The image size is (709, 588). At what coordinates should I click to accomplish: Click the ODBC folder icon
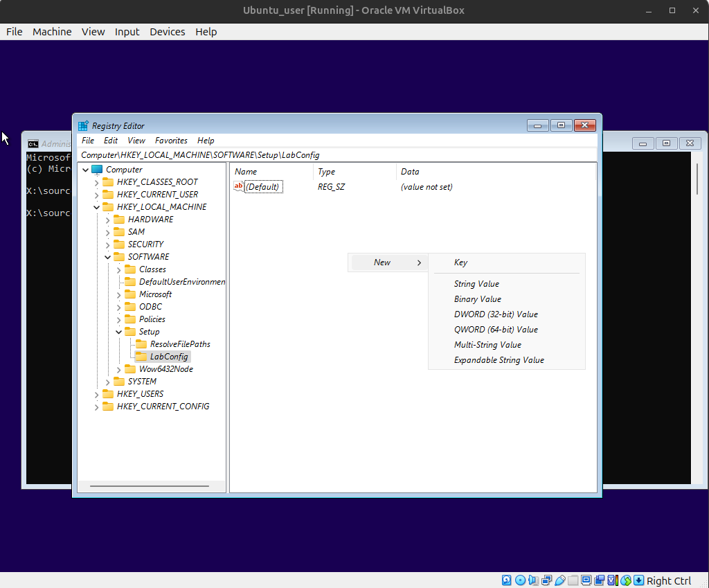point(130,307)
